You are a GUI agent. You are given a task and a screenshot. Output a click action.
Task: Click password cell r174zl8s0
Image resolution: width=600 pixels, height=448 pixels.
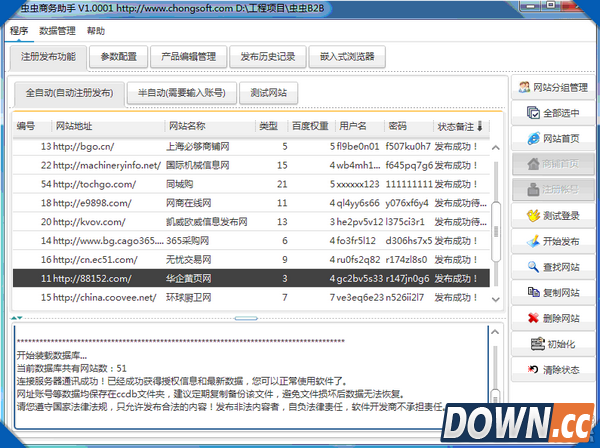pyautogui.click(x=406, y=259)
